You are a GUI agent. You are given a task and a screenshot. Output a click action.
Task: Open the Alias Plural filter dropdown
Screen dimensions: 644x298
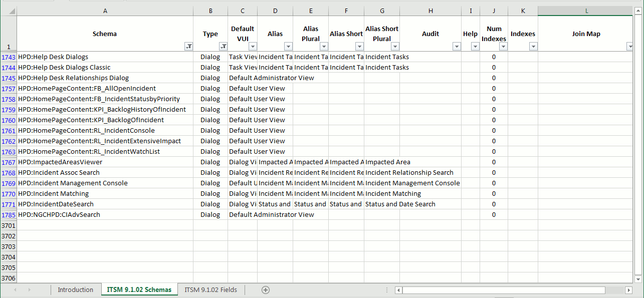[324, 47]
